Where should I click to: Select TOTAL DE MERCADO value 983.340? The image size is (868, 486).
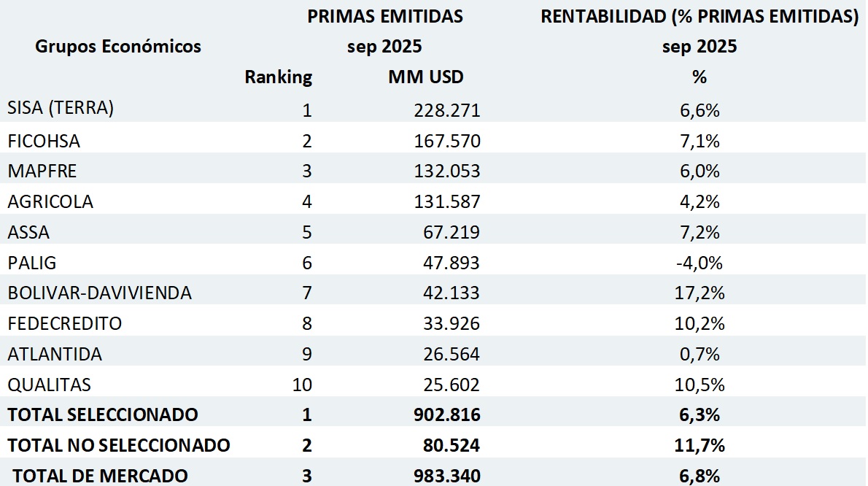pos(444,476)
